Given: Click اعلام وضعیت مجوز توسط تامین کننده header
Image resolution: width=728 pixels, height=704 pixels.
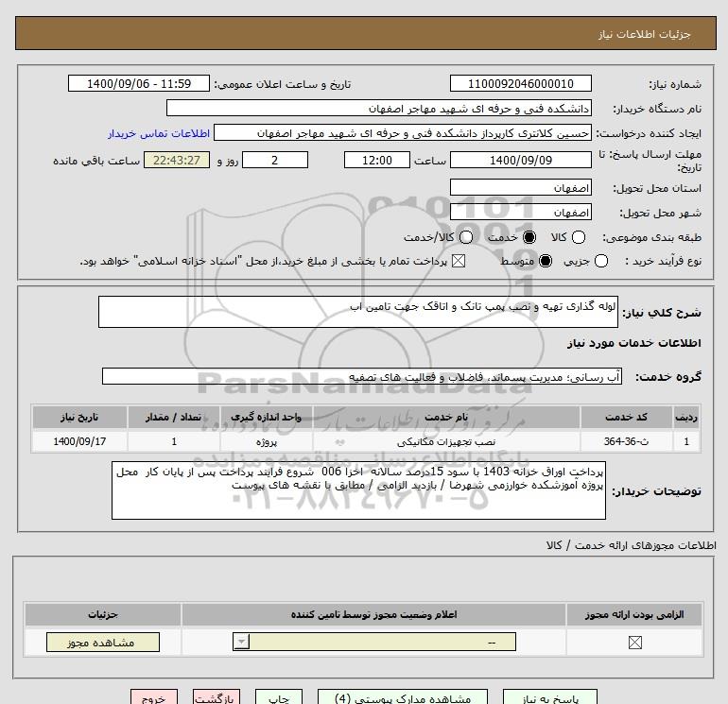Looking at the screenshot, I should pyautogui.click(x=373, y=614).
